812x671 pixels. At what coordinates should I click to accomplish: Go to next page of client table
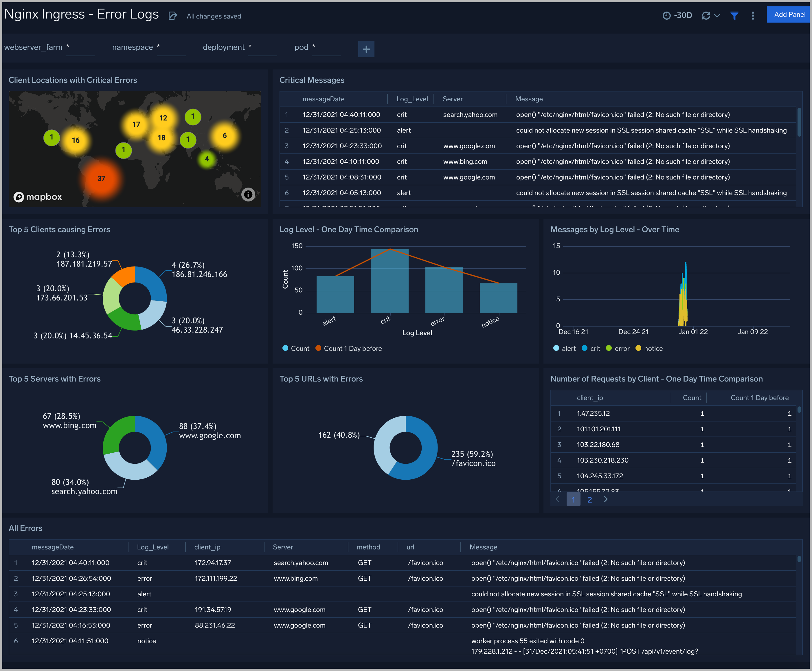pos(606,499)
